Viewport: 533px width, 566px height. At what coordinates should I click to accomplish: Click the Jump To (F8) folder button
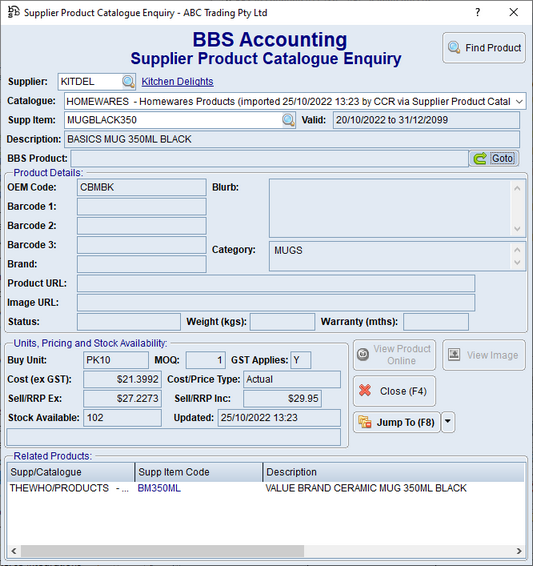397,422
